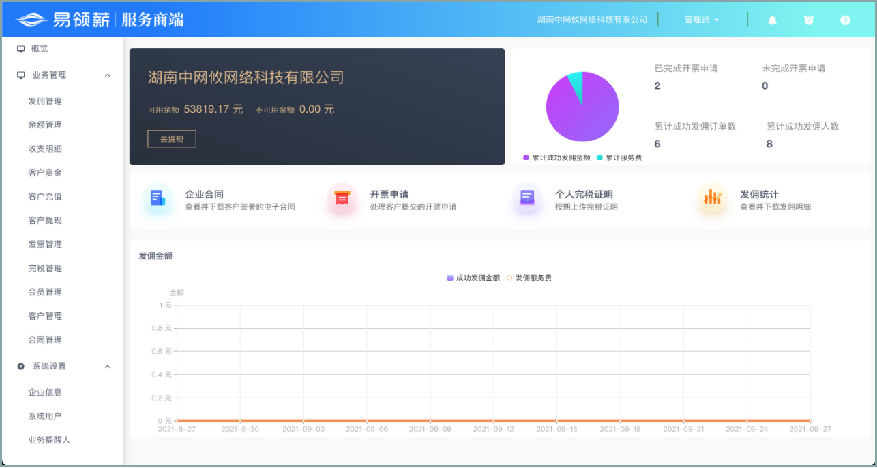
Task: Open the notification bell icon
Action: click(x=772, y=20)
